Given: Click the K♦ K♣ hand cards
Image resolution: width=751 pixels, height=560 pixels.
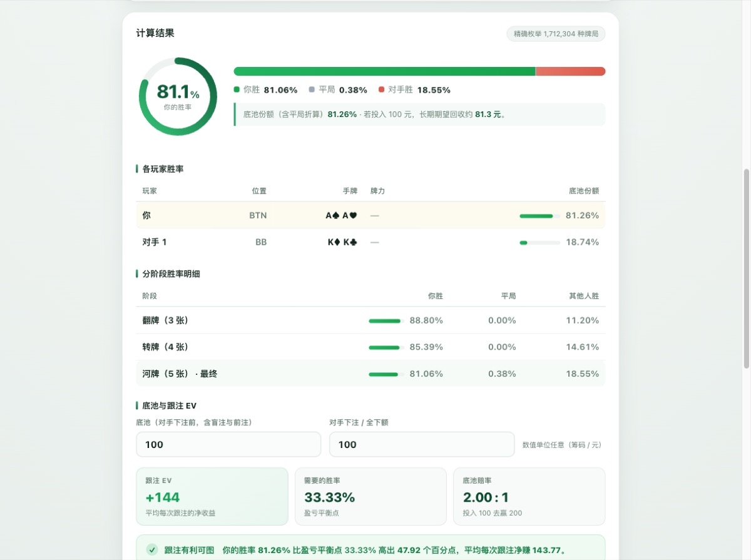Looking at the screenshot, I should click(x=342, y=242).
